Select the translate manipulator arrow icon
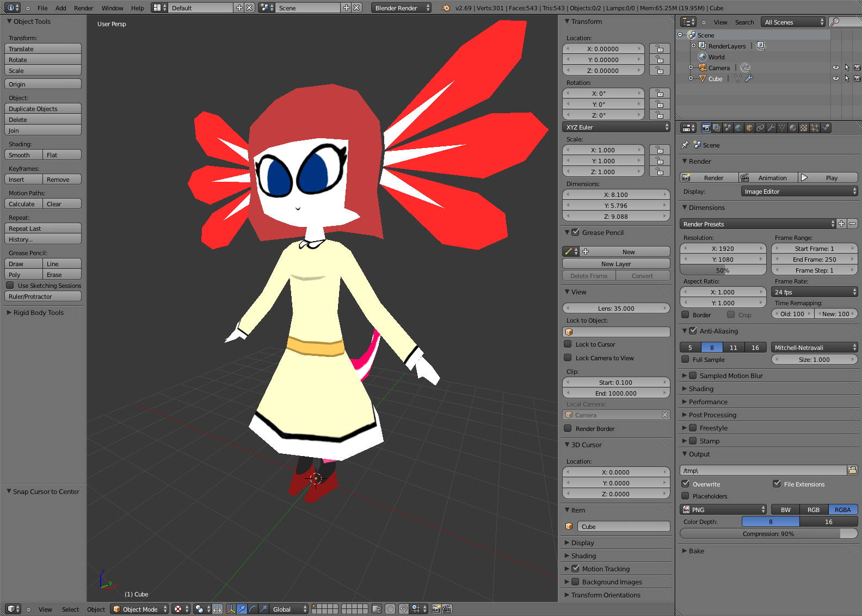Viewport: 862px width, 616px height. click(242, 609)
